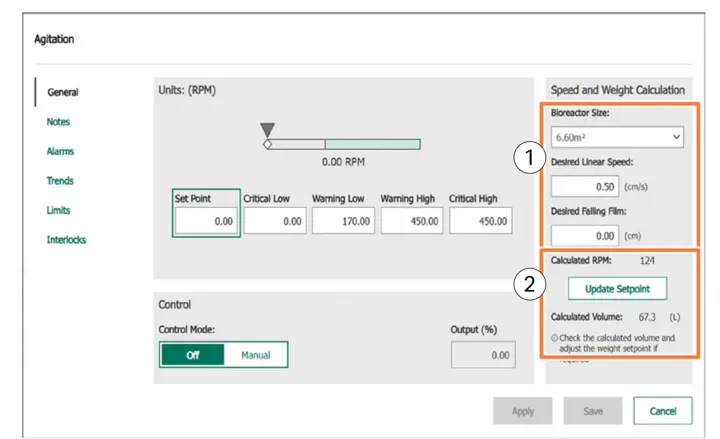Click the Units: (RPM) label
Viewport: 720px width, 439px height.
[x=187, y=90]
